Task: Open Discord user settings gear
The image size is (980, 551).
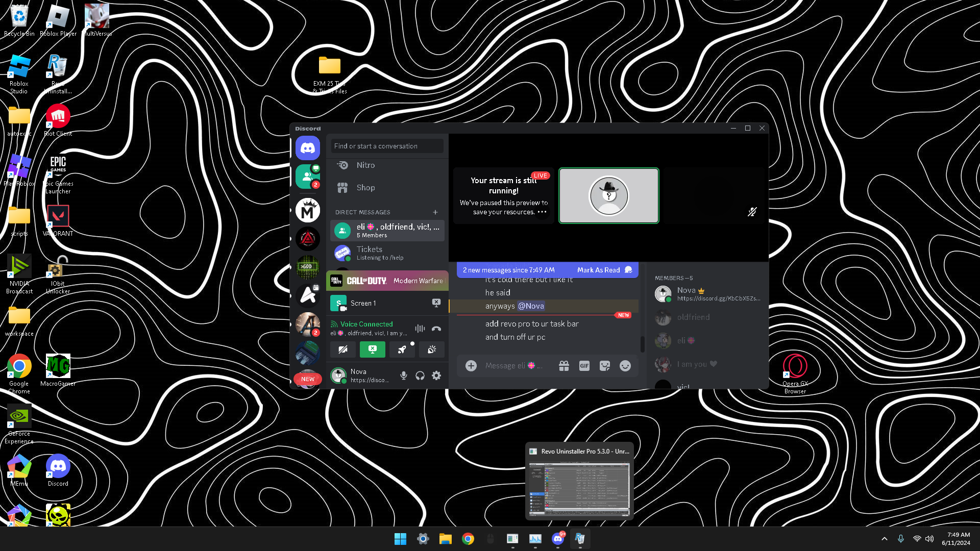Action: 436,375
